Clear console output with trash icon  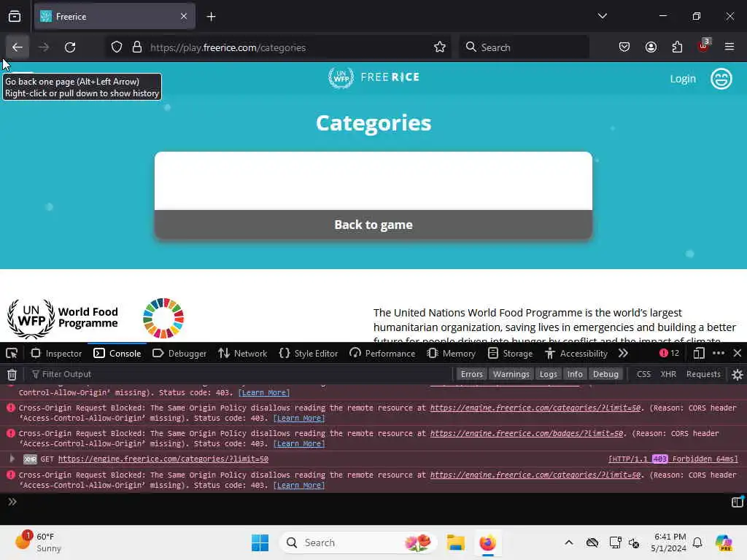(12, 374)
